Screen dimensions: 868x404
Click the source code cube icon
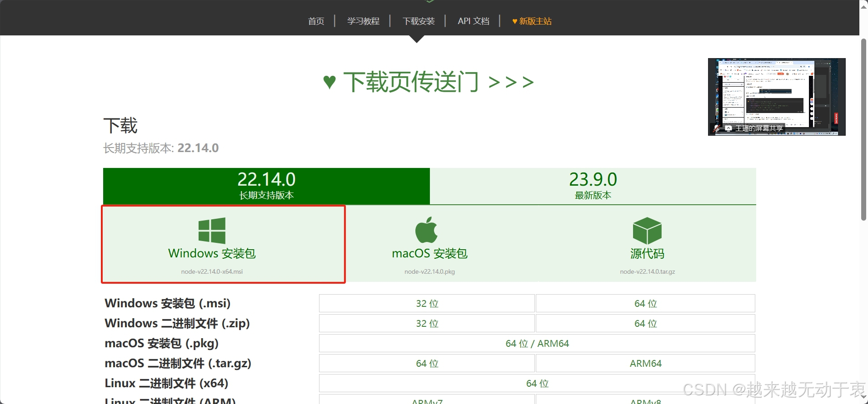click(647, 231)
